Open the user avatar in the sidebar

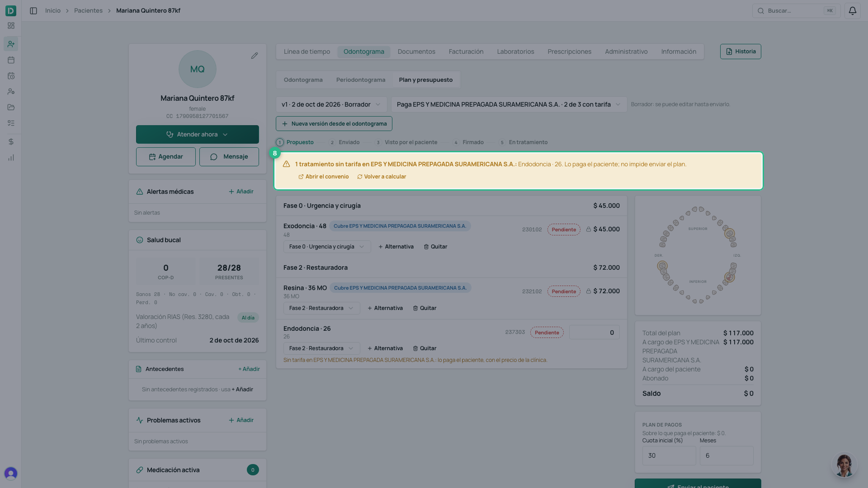11,473
